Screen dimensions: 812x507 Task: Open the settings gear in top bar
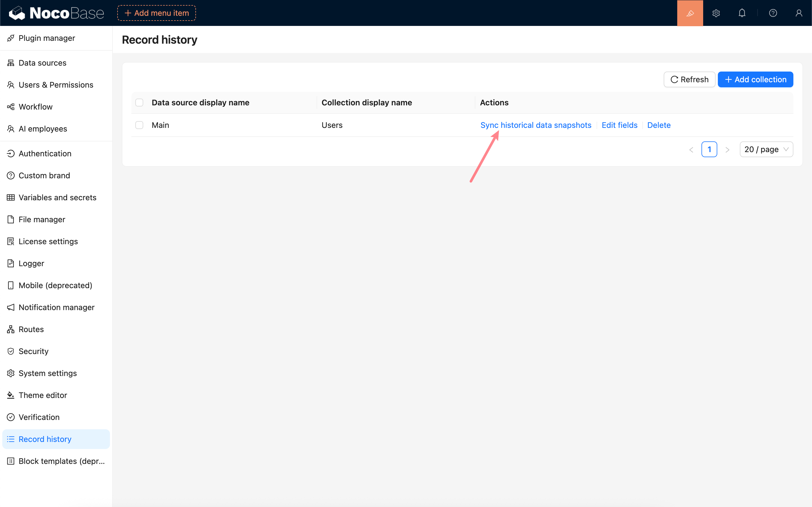coord(716,13)
